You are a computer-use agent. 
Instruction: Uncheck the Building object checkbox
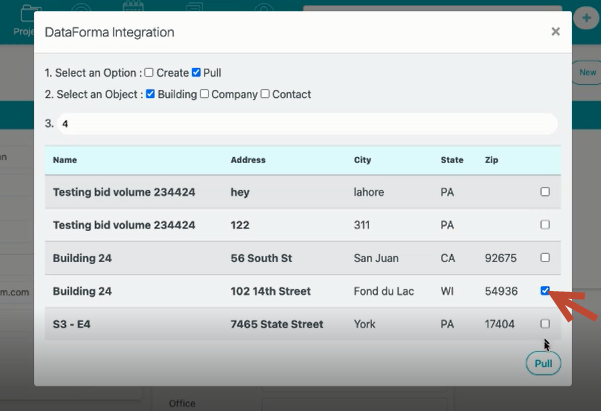coord(150,94)
